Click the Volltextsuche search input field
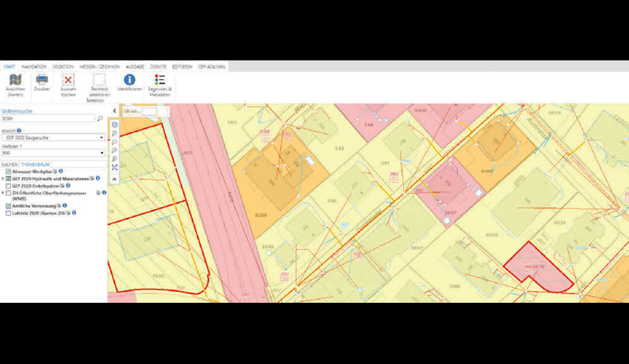 pos(48,119)
